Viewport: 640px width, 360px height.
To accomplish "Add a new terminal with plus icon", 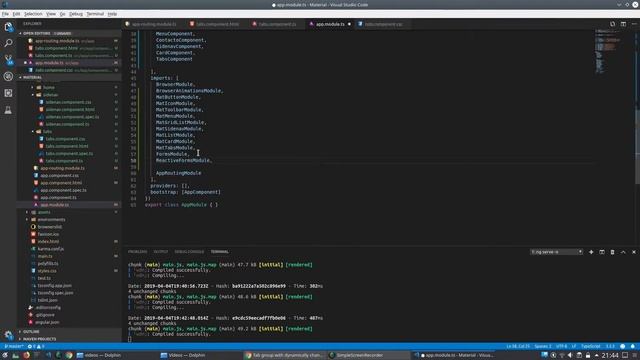I will [x=591, y=252].
